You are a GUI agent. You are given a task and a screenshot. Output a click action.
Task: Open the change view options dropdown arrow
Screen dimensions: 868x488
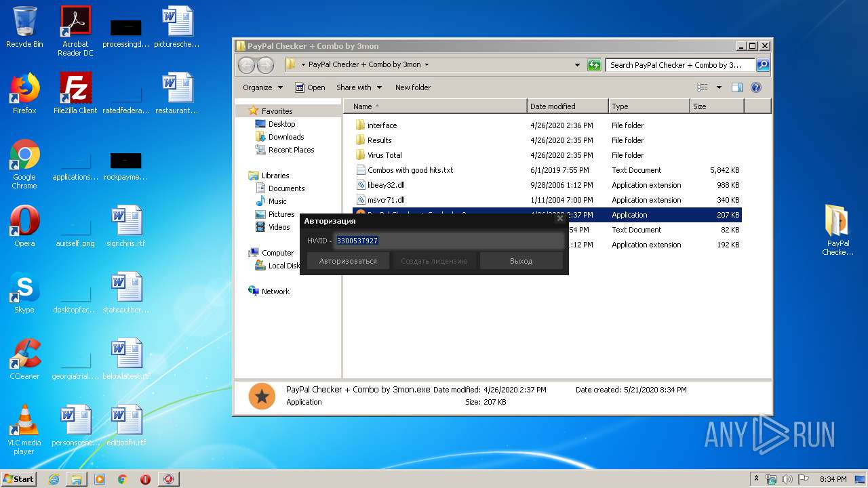point(719,87)
